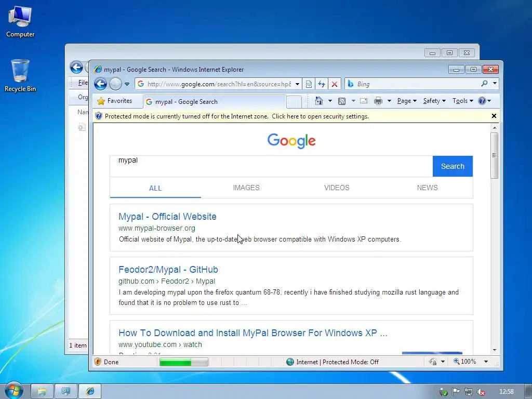Click the page scrollbar up arrow
Screen dimensions: 532x399
(x=495, y=128)
